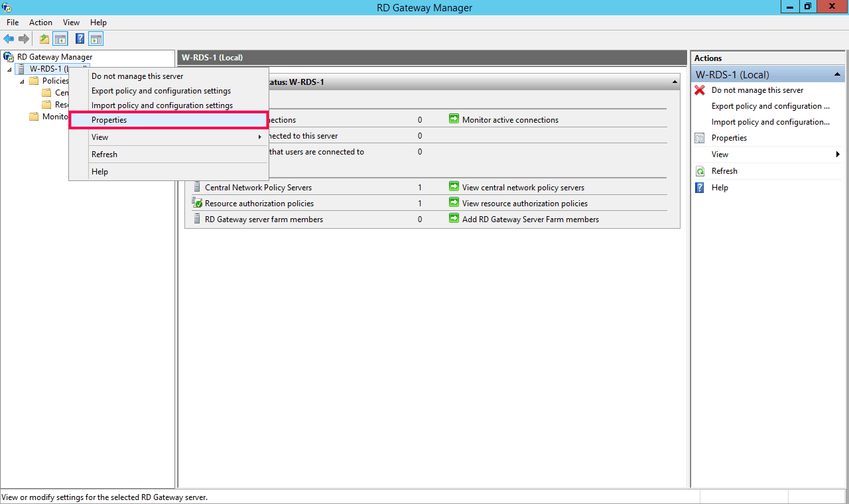Open the Action menu
The image size is (849, 504).
40,23
